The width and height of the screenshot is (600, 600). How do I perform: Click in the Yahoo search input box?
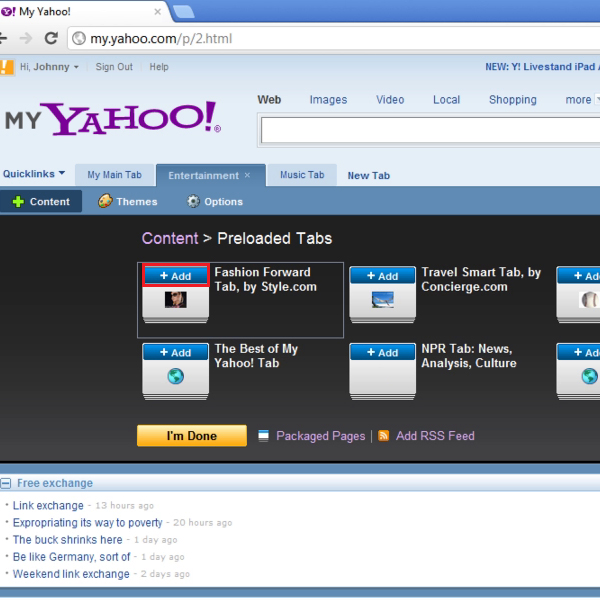point(430,130)
